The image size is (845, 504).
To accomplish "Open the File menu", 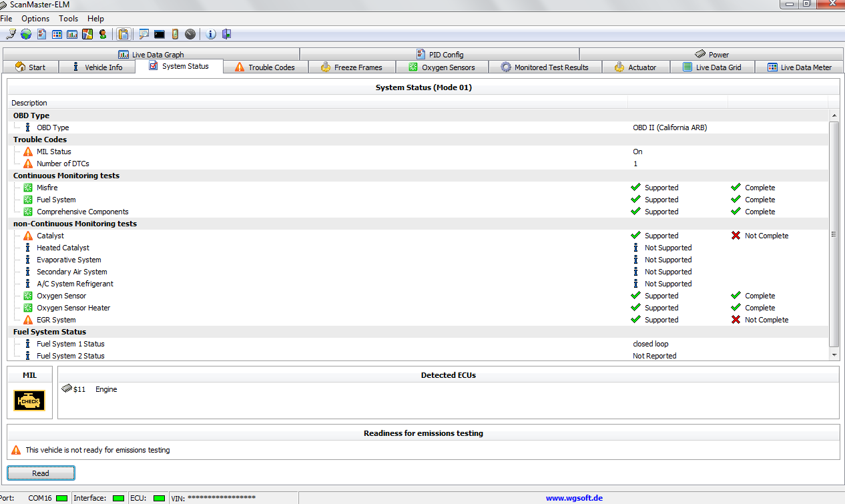I will pyautogui.click(x=6, y=19).
